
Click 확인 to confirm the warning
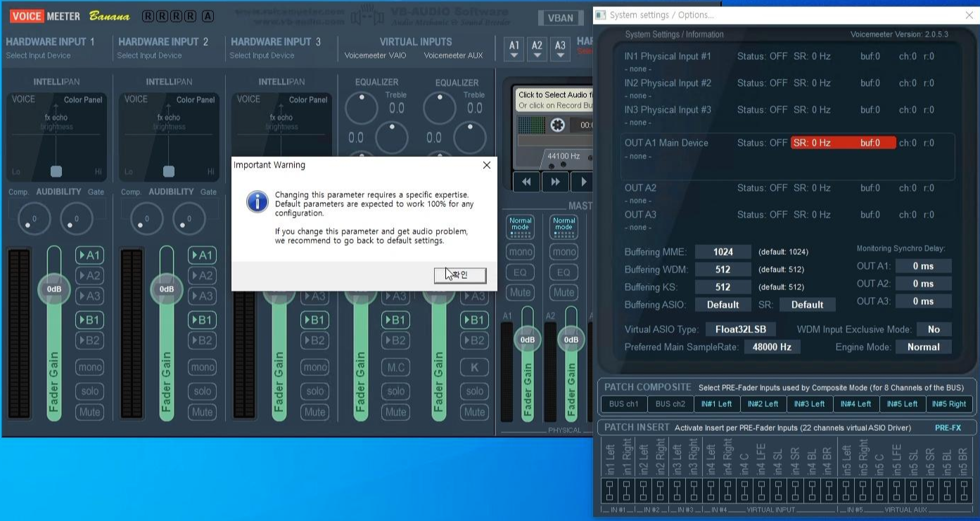pyautogui.click(x=460, y=275)
